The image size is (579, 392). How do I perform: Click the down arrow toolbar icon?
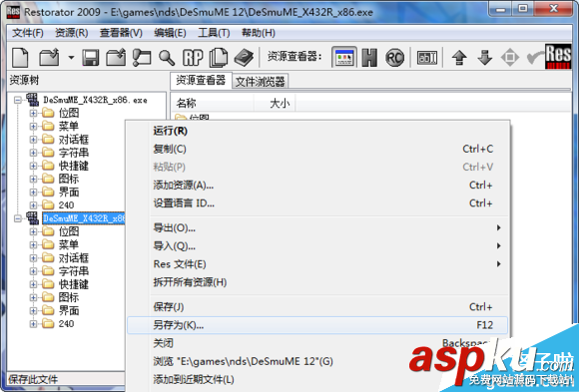click(x=485, y=58)
